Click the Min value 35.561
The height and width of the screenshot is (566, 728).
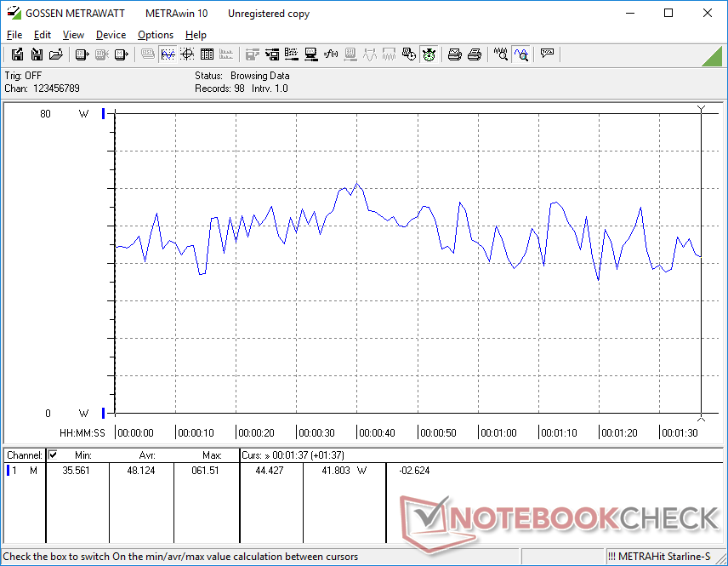point(77,471)
